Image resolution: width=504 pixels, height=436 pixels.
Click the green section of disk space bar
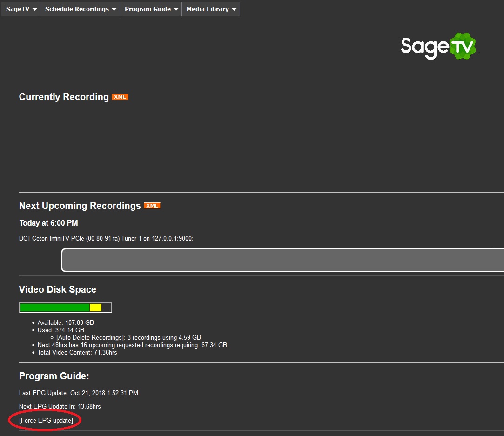pyautogui.click(x=54, y=308)
